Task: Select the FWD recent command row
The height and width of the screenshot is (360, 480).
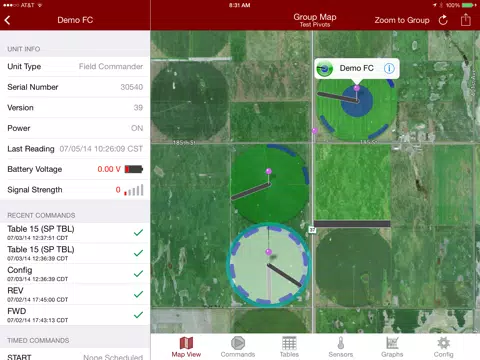Action: click(75, 315)
